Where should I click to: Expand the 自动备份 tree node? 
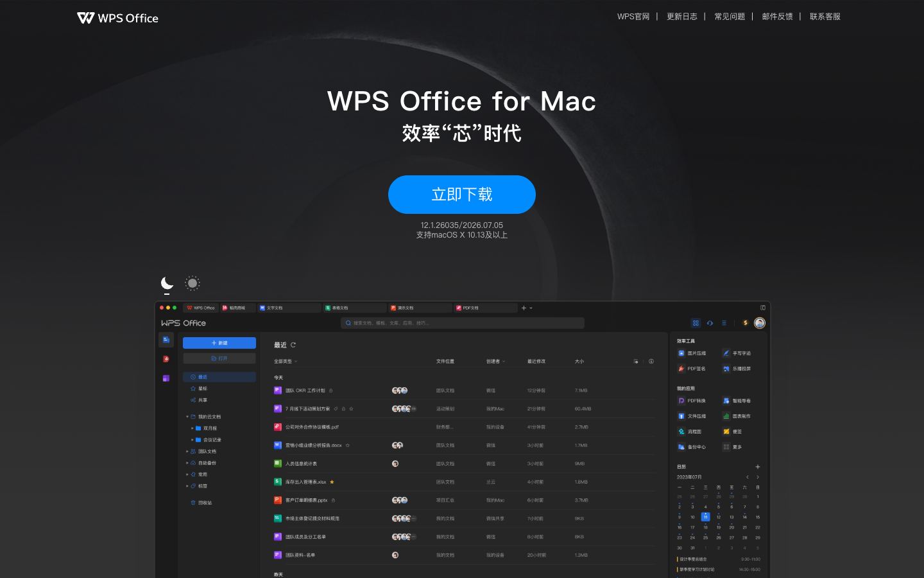click(x=187, y=463)
